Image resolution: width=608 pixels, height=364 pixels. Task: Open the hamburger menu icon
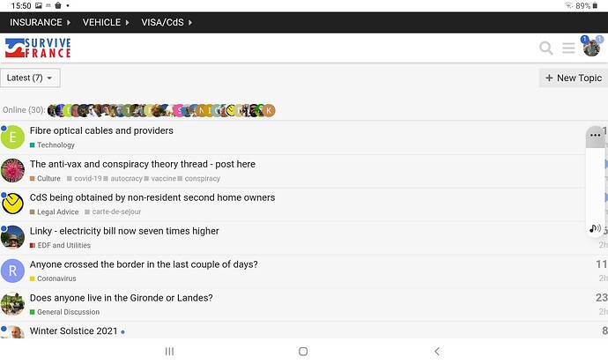(568, 48)
